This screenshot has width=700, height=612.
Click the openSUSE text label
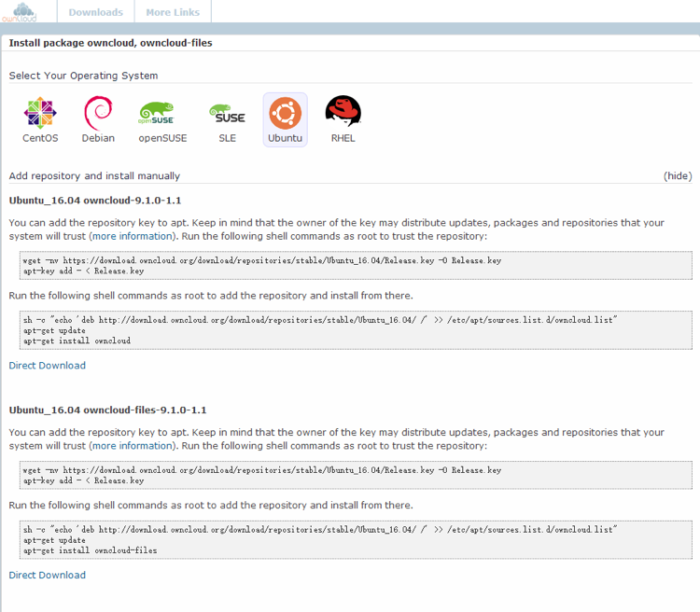tap(162, 138)
